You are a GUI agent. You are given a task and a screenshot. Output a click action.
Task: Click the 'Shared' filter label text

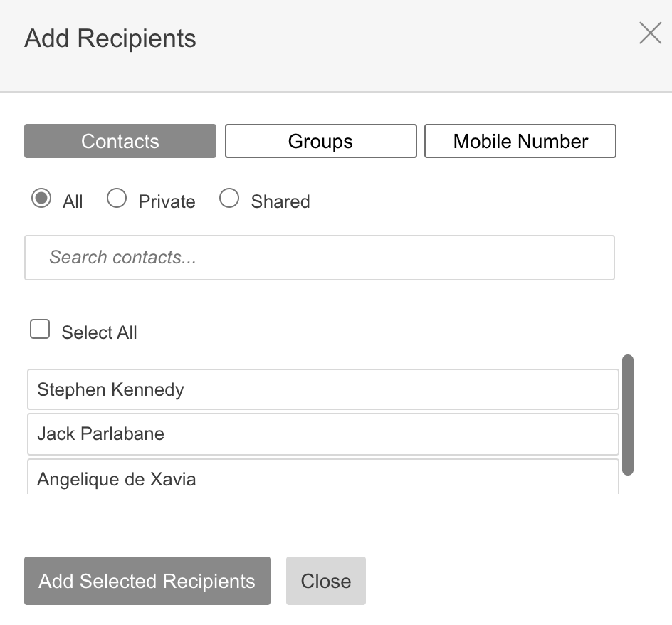[x=280, y=201]
